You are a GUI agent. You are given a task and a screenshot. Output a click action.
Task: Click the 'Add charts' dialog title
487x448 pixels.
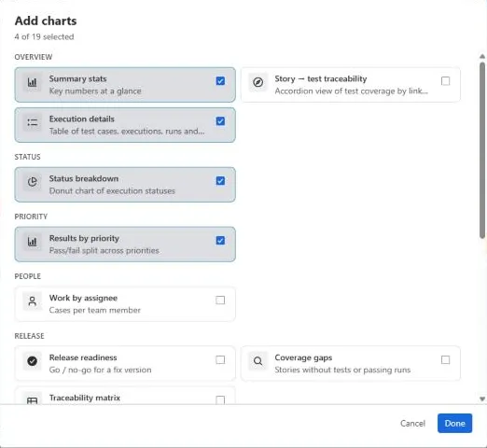46,21
